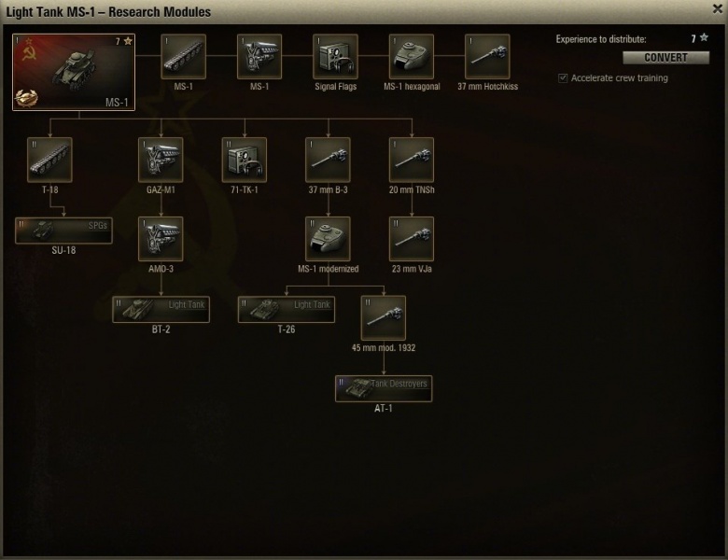728x560 pixels.
Task: Click the 'T-18' label text
Action: pos(49,189)
